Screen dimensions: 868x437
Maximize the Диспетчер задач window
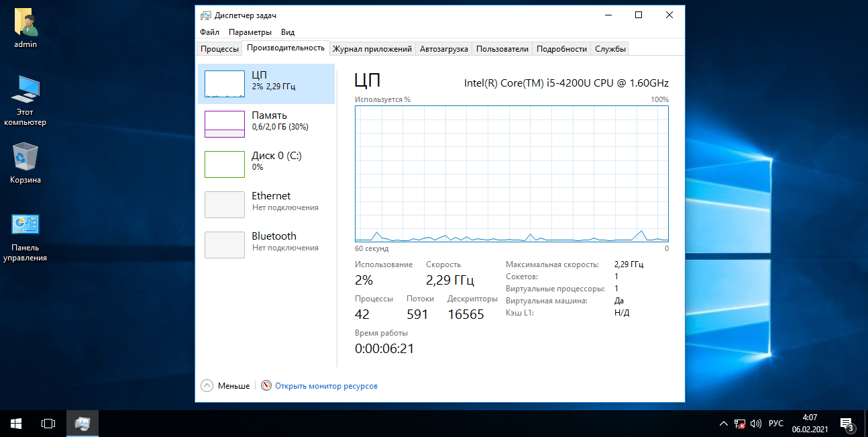tap(639, 15)
